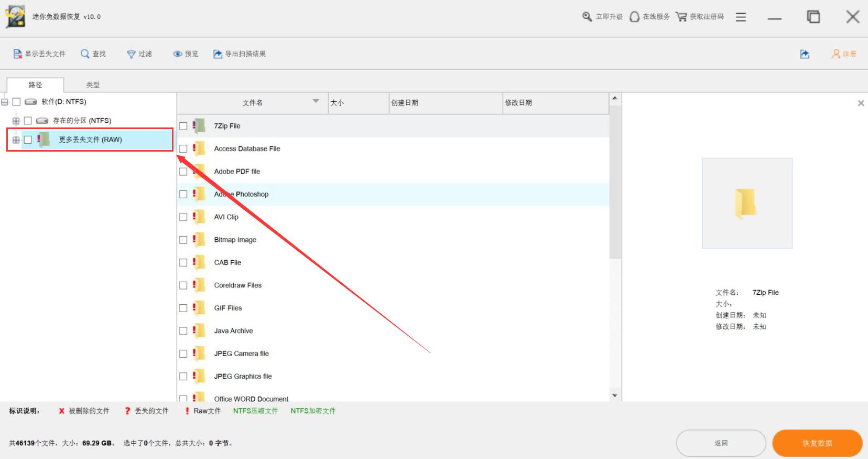Click the show lost files (显示丢失文件) icon

coord(17,54)
